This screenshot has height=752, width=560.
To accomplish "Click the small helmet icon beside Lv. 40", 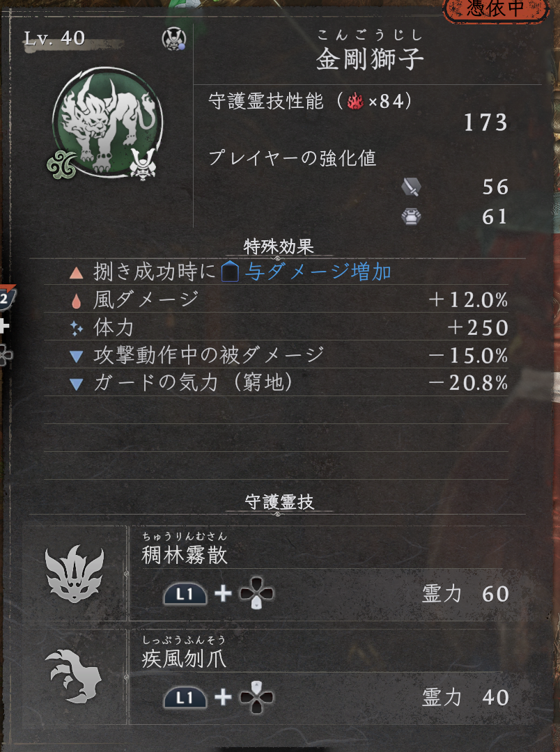I will coord(173,39).
